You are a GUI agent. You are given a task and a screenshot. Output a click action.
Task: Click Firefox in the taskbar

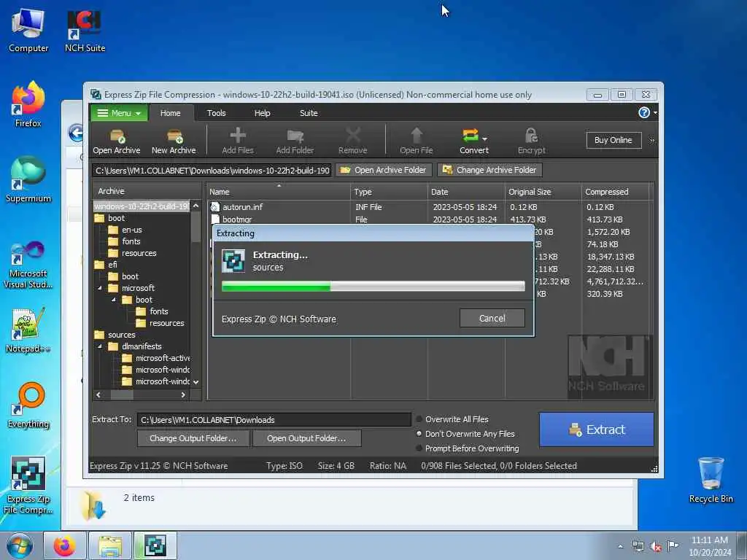[65, 545]
